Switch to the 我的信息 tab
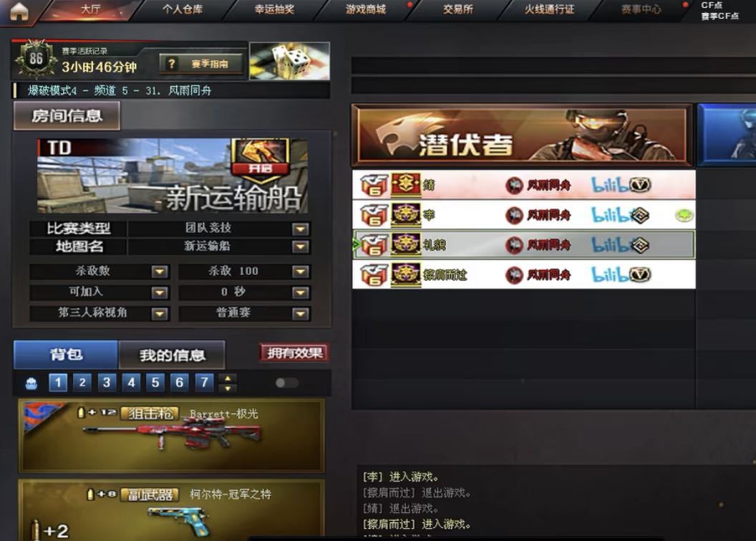Viewport: 756px width, 541px height. 172,355
